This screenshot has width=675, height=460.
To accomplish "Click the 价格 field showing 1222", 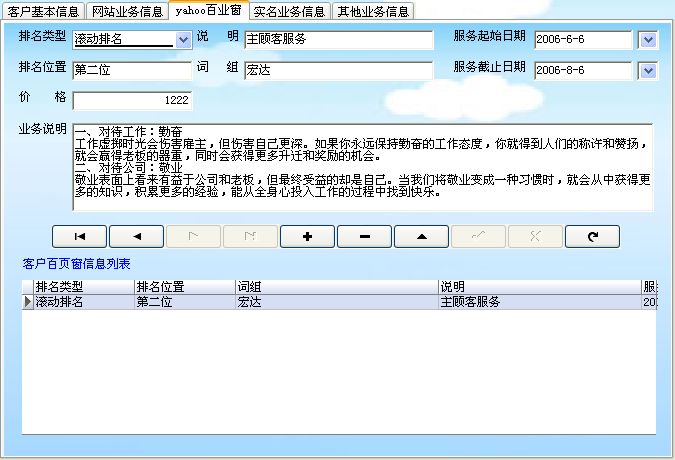I will (132, 101).
